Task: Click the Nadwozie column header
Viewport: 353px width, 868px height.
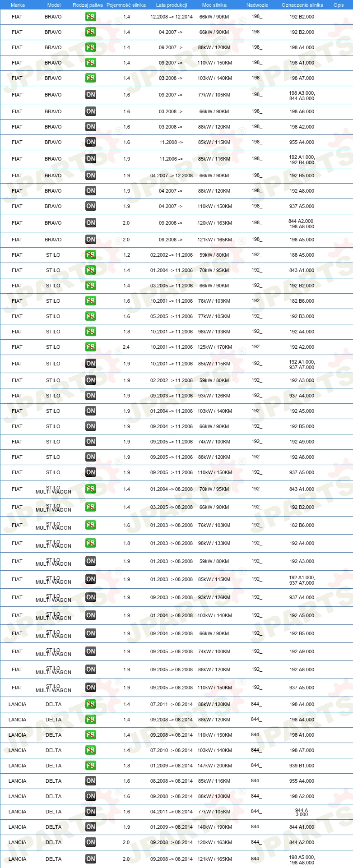Action: [257, 5]
